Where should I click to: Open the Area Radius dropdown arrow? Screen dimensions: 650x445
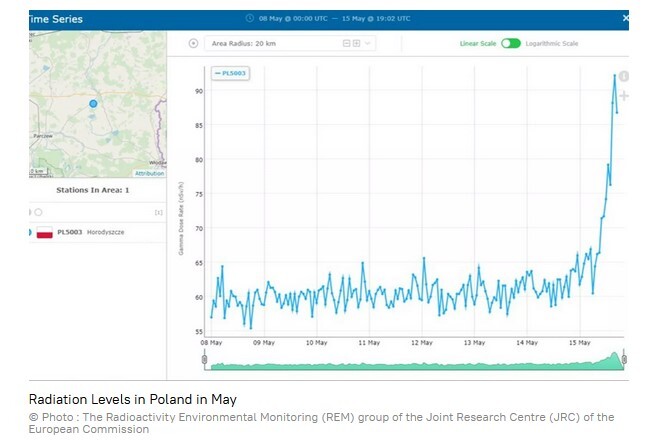coord(367,44)
